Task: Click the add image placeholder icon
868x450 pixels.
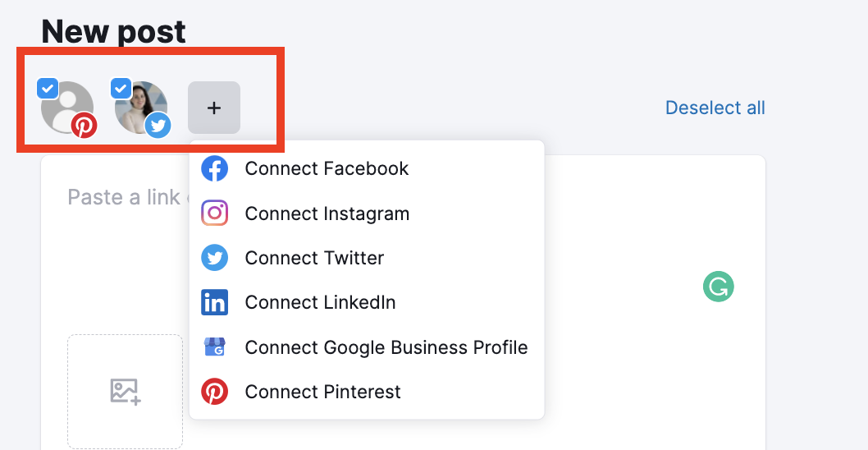Action: point(126,391)
